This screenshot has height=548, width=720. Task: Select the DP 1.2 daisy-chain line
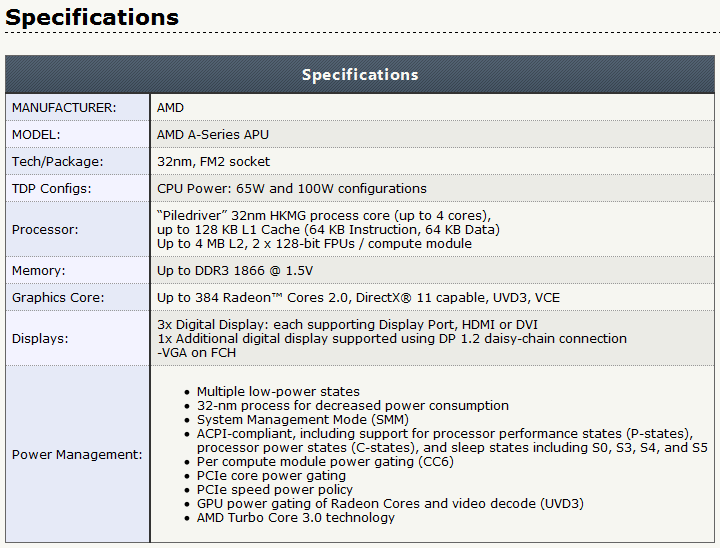pyautogui.click(x=392, y=339)
